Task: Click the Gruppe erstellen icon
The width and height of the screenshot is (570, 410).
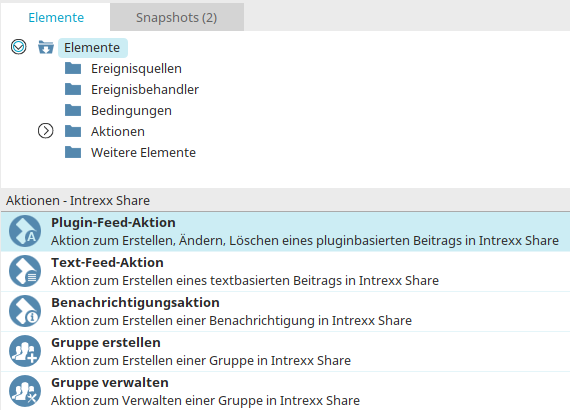Action: [25, 351]
